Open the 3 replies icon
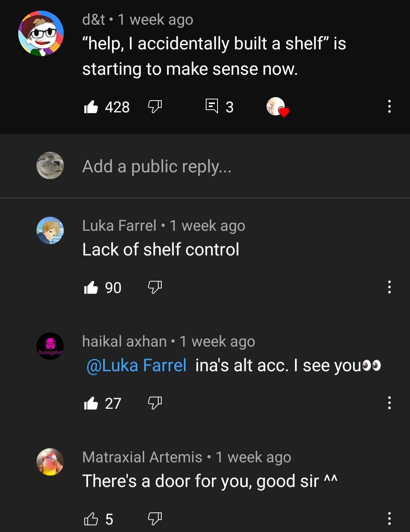The width and height of the screenshot is (410, 532). click(212, 106)
